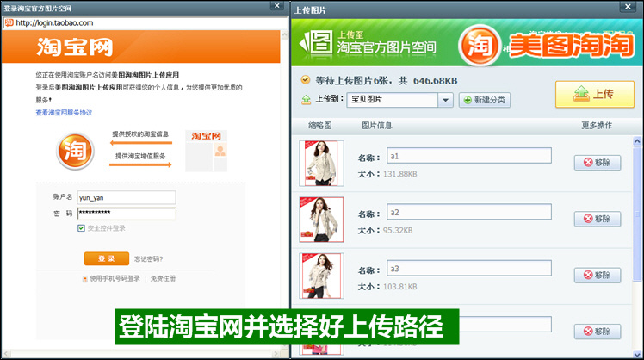Viewport: 644px width, 360px height.
Task: Select the a3 image thumbnail
Action: click(321, 276)
